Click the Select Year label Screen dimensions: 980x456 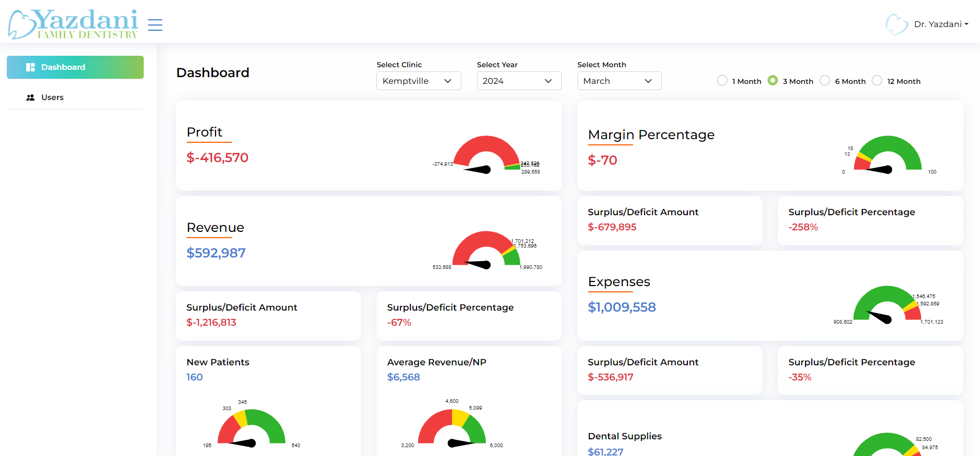[497, 65]
